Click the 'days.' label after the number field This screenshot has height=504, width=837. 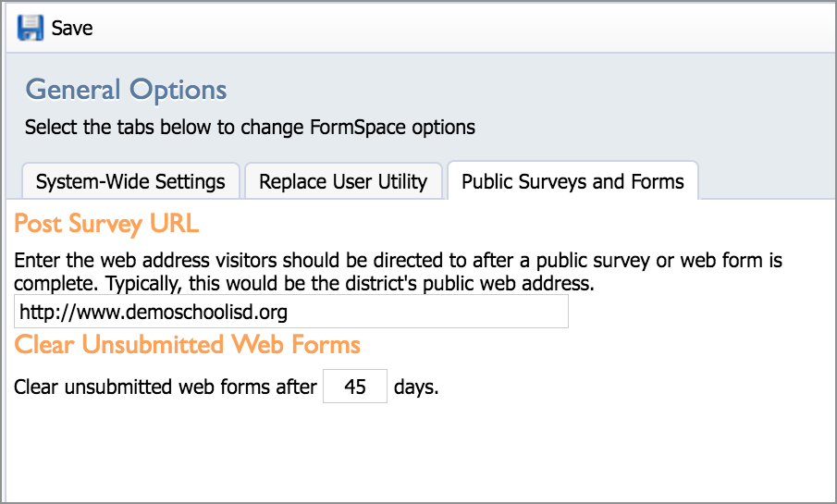(x=416, y=387)
